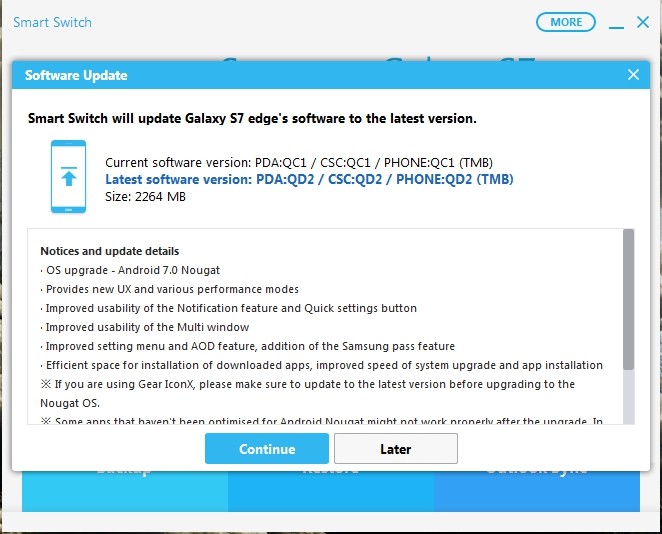Open the MORE menu in Smart Switch
This screenshot has height=534, width=662.
click(x=566, y=22)
